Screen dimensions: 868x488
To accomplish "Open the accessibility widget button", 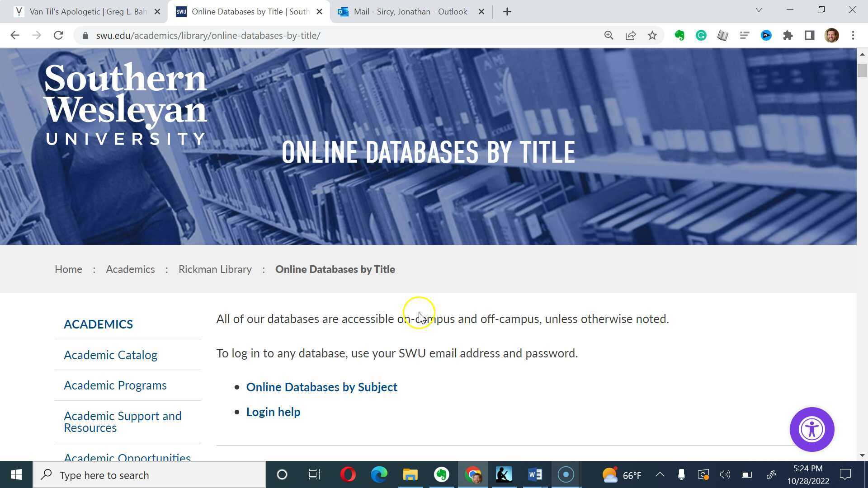I will pyautogui.click(x=811, y=429).
